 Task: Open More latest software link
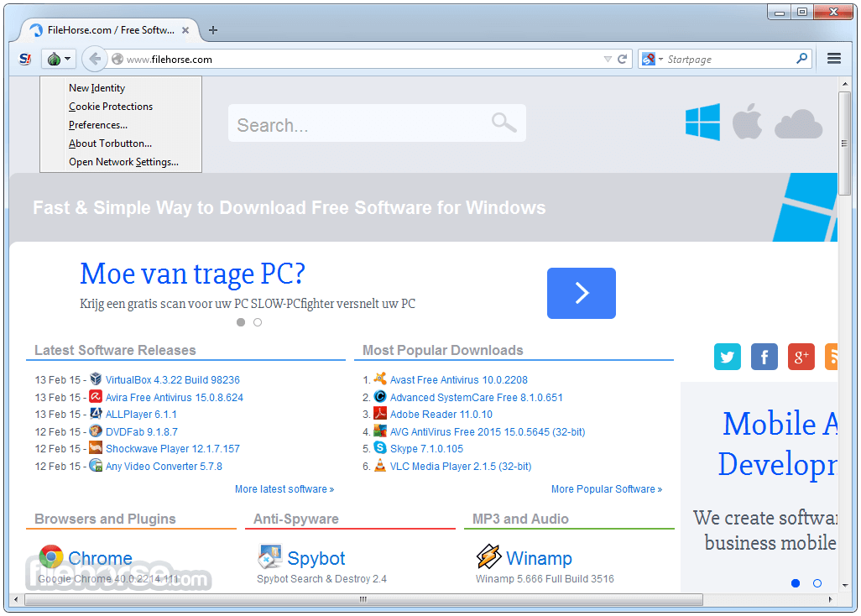(284, 489)
